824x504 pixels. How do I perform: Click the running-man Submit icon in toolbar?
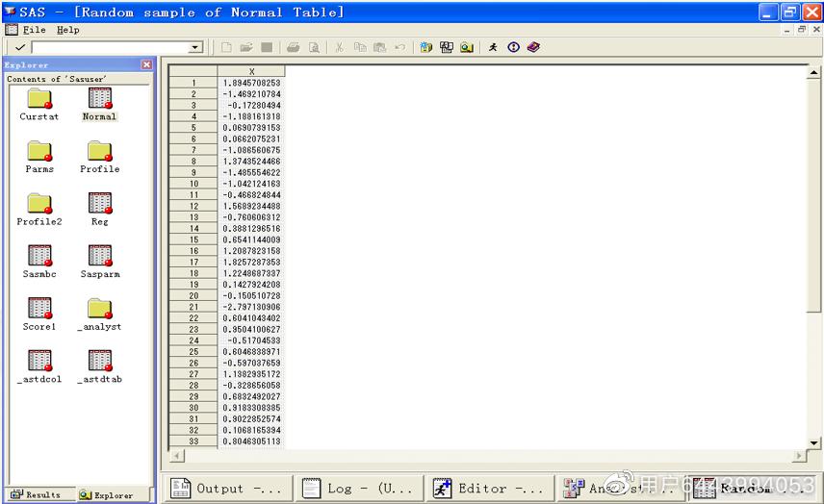click(493, 47)
